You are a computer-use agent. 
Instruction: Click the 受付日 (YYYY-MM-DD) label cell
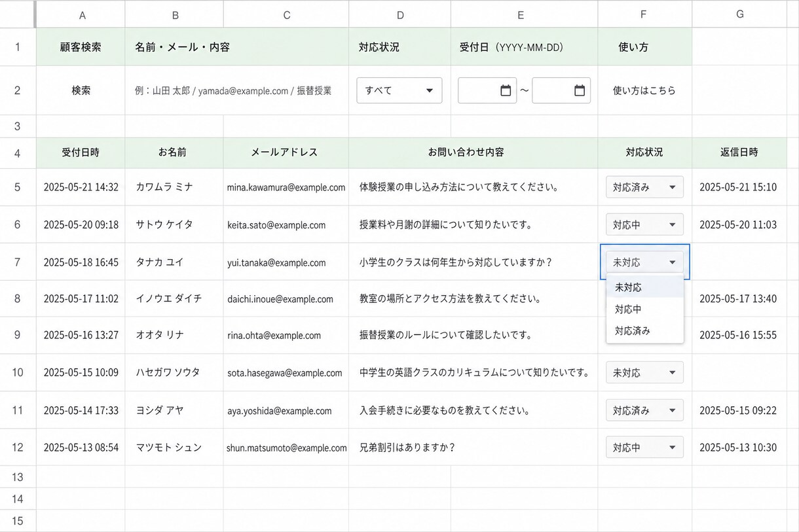(524, 46)
